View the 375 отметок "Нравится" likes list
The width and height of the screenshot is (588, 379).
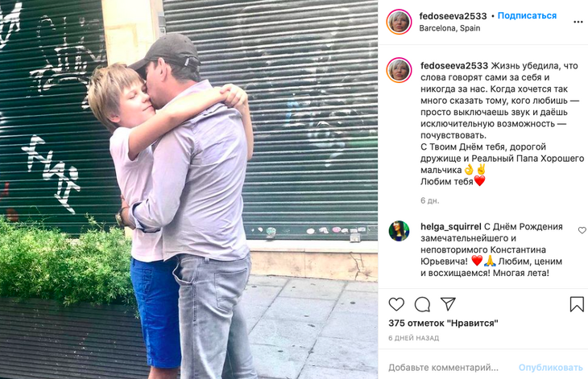443,323
